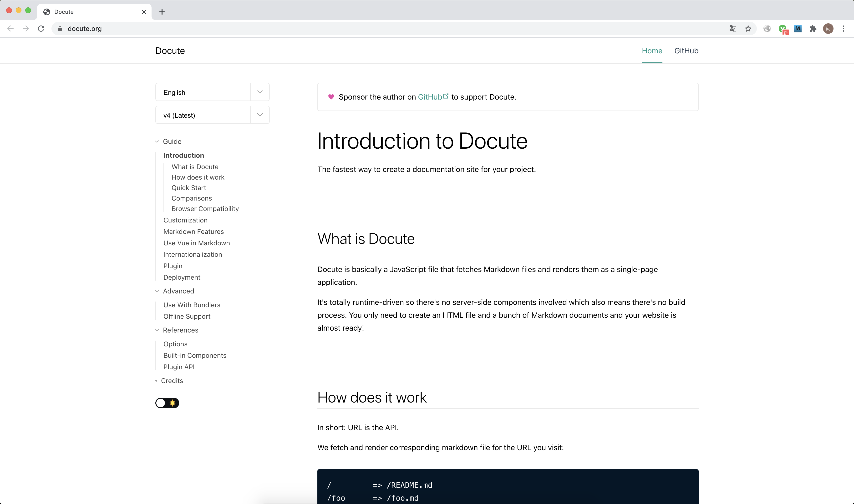Open Chrome's three-dot menu
Screen dimensions: 854x504
tap(844, 29)
